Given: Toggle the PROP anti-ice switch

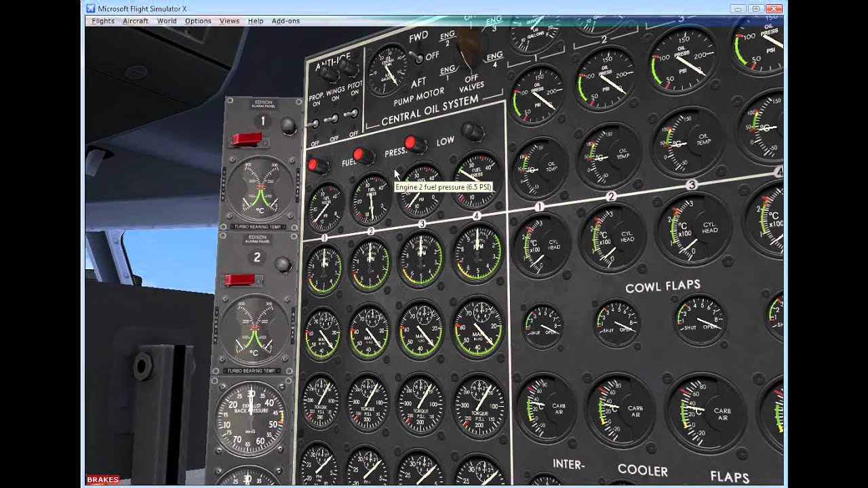Looking at the screenshot, I should tap(313, 124).
